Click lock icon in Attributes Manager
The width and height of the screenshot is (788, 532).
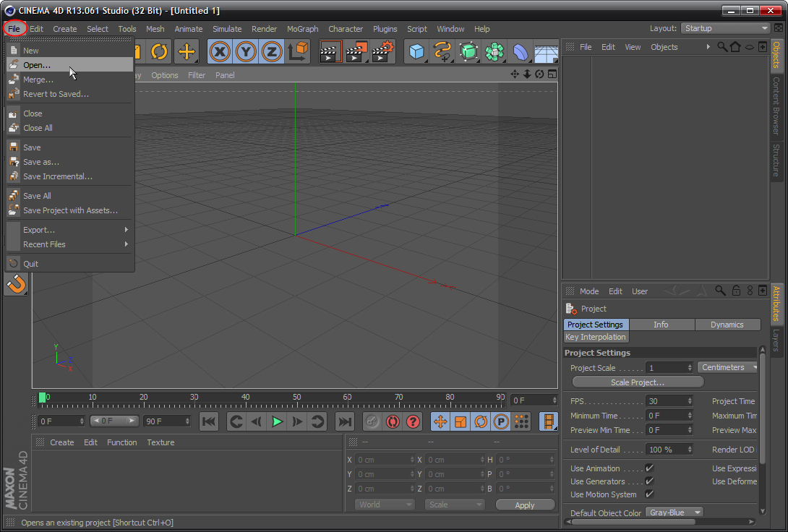point(736,291)
